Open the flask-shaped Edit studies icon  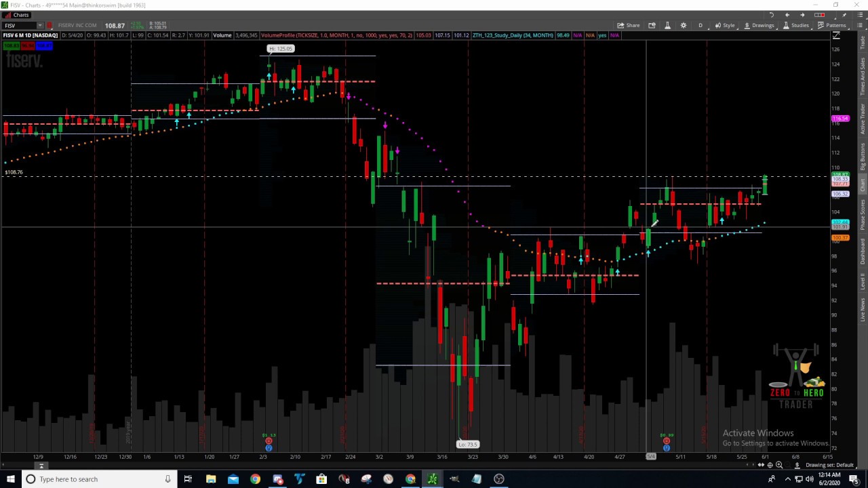[x=667, y=25]
